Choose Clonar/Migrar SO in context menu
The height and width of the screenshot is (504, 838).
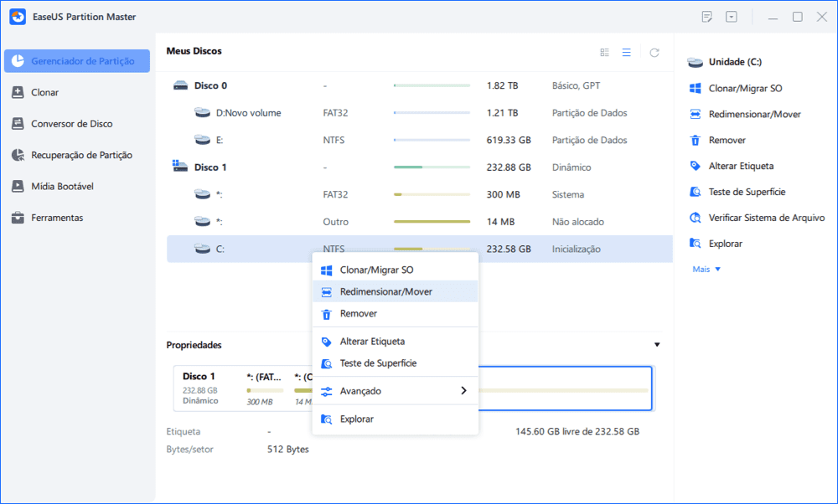click(x=395, y=270)
